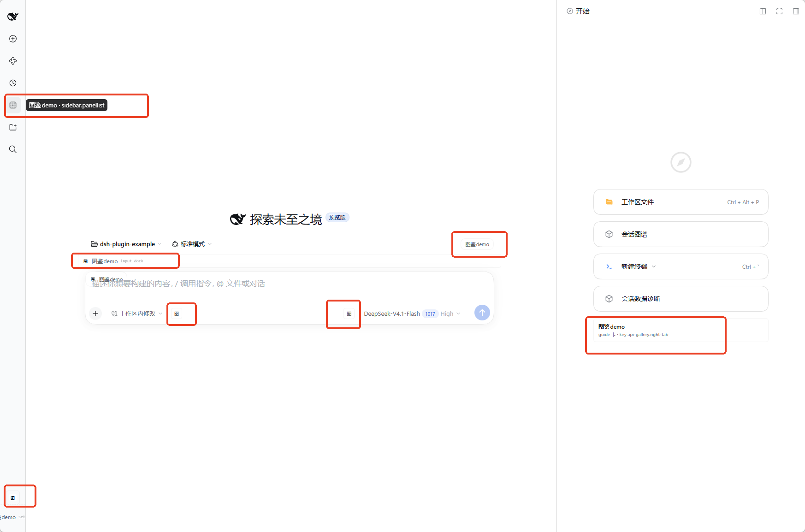Open 工作区文件 card
This screenshot has width=805, height=532.
(x=681, y=202)
